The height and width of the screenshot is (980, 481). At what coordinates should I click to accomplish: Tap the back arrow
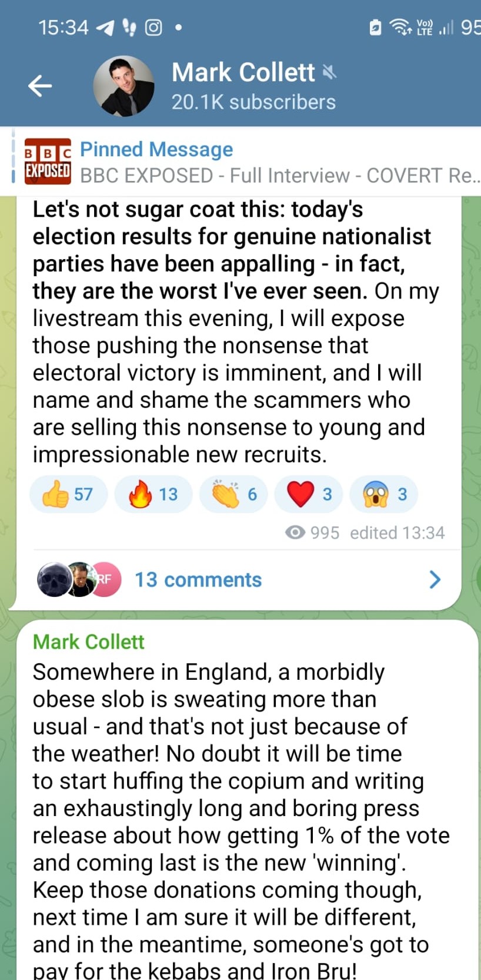click(40, 86)
